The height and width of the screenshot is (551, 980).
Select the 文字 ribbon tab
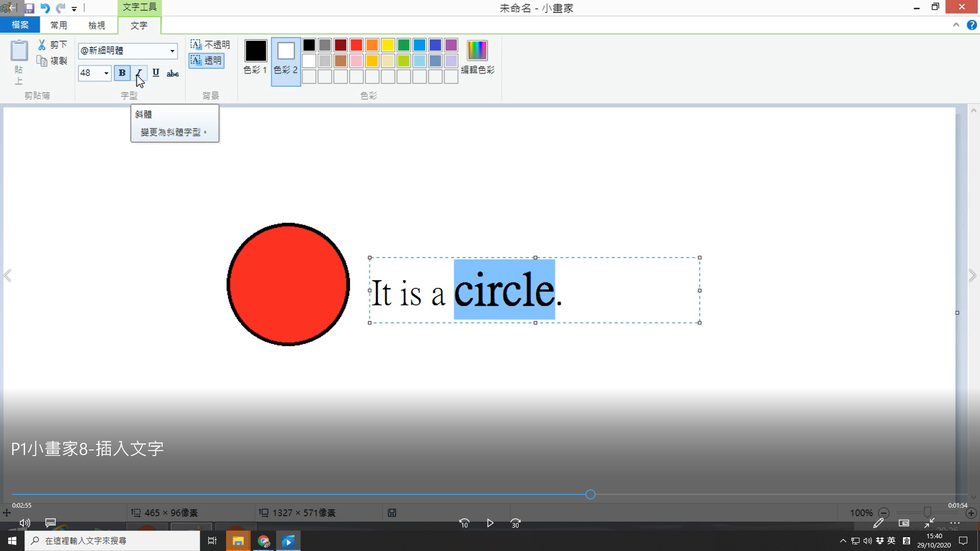139,25
